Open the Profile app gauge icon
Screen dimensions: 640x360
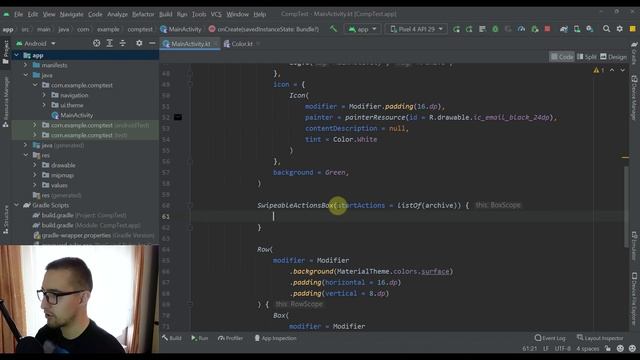(x=521, y=29)
